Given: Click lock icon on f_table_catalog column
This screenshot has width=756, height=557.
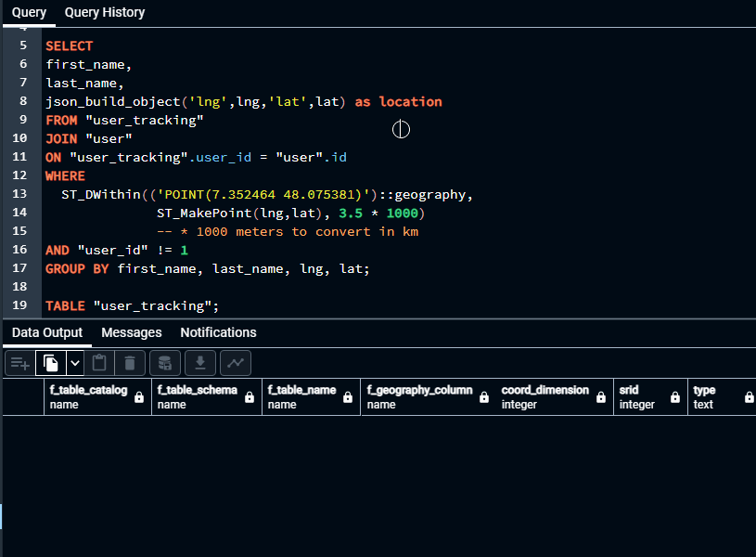Looking at the screenshot, I should click(x=139, y=397).
